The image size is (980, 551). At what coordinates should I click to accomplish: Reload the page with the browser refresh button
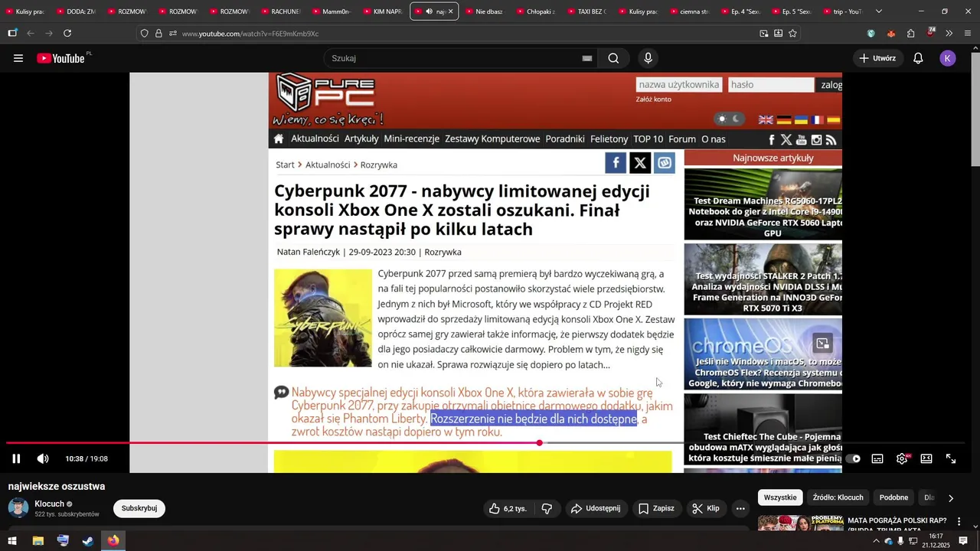click(x=67, y=33)
